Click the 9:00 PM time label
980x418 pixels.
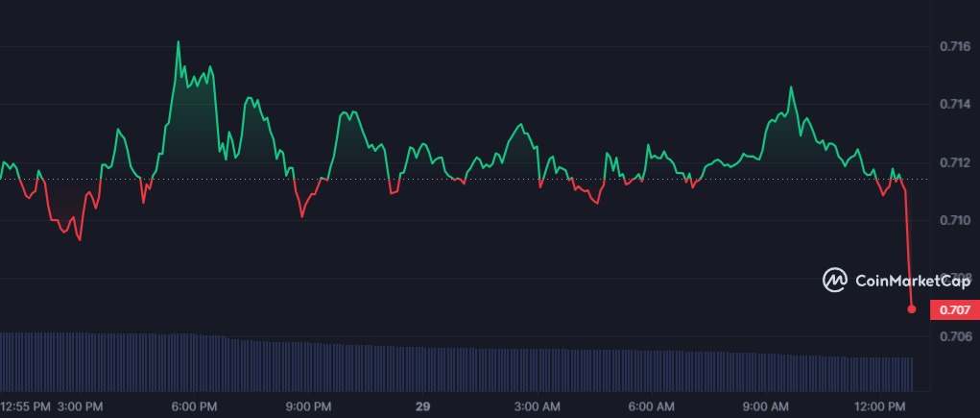point(309,406)
